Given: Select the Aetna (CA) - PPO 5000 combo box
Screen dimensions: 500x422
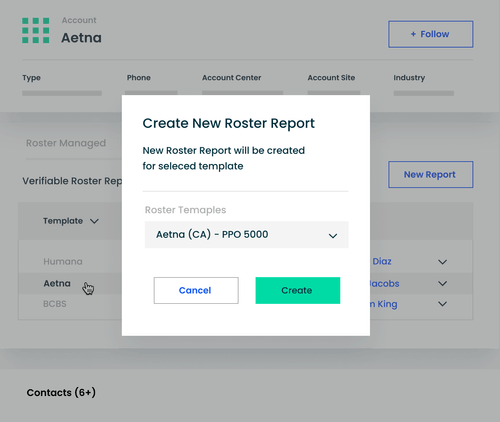Looking at the screenshot, I should [247, 235].
